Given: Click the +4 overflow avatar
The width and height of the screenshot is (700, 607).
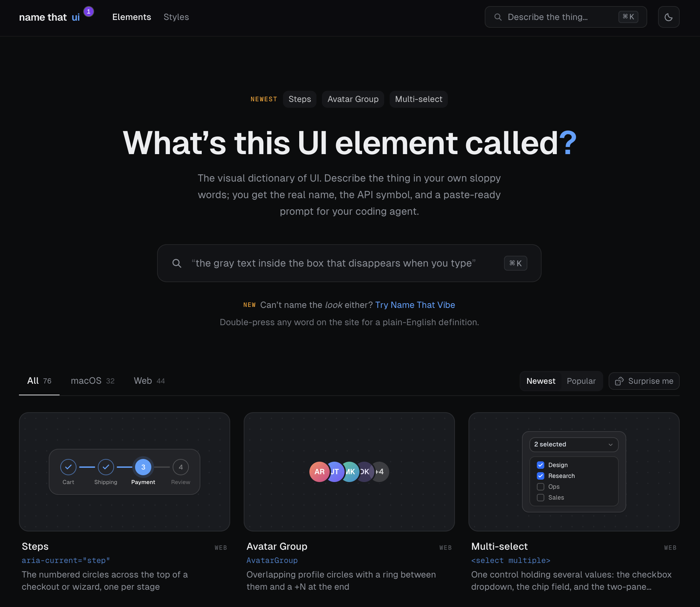Looking at the screenshot, I should pos(380,472).
